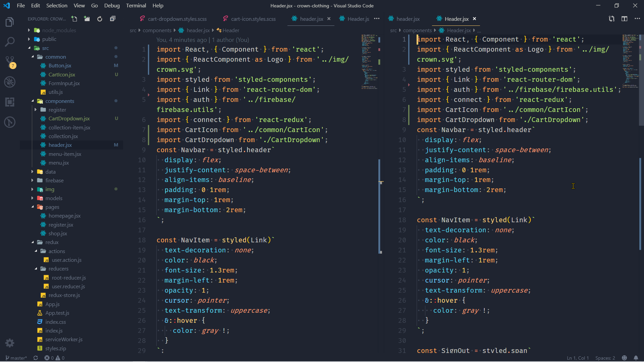This screenshot has height=362, width=644.
Task: Open the more actions ellipsis next to Header.js tab
Action: 377,19
